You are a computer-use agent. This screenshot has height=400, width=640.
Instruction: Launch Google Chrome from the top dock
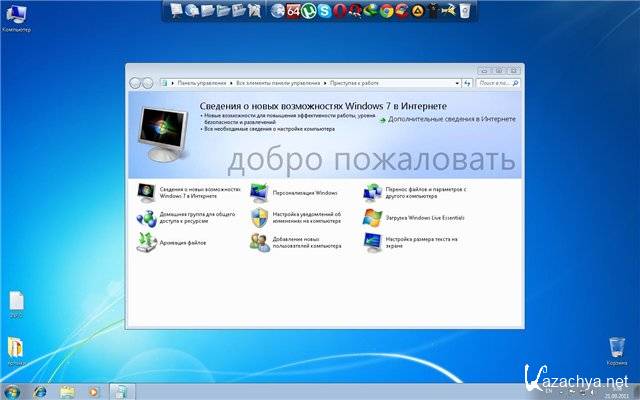[x=387, y=11]
